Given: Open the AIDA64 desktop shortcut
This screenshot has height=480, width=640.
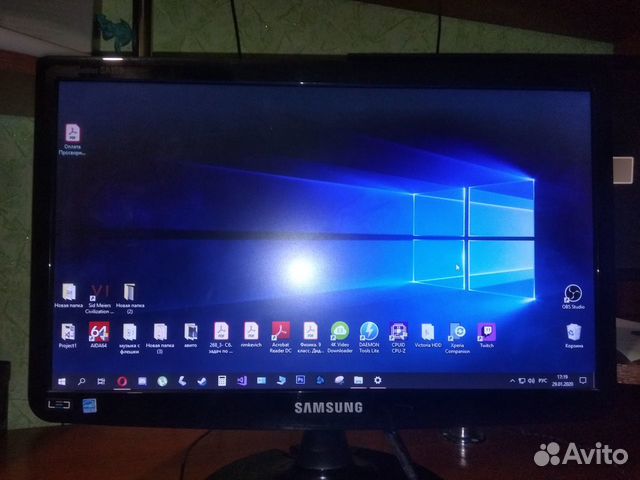Looking at the screenshot, I should point(98,332).
